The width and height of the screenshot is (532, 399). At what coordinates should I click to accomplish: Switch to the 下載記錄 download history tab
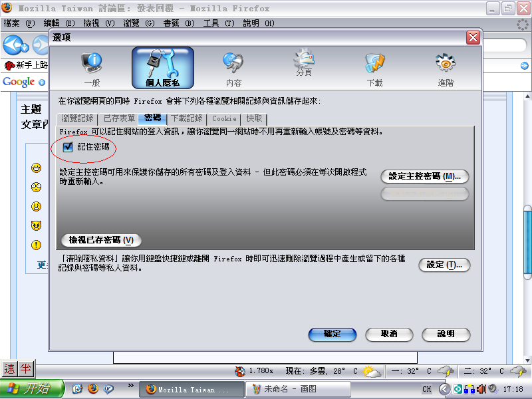(187, 118)
